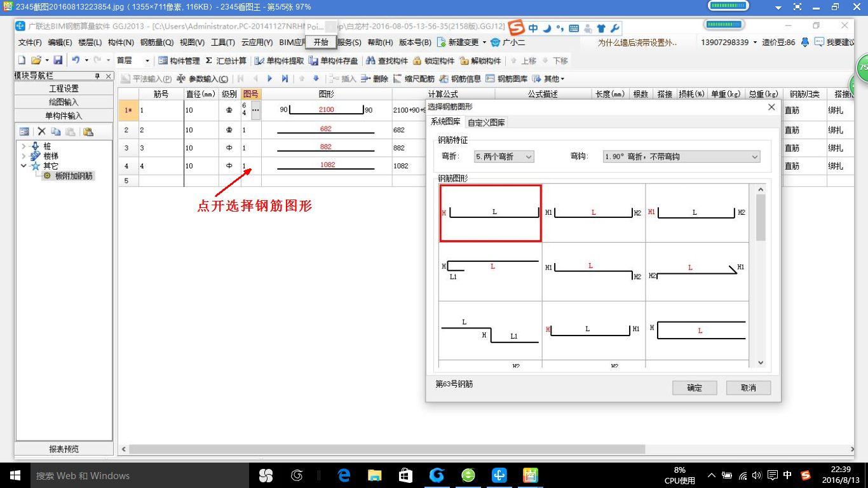Open the 工程设置 panel section
868x488 pixels.
coord(64,88)
